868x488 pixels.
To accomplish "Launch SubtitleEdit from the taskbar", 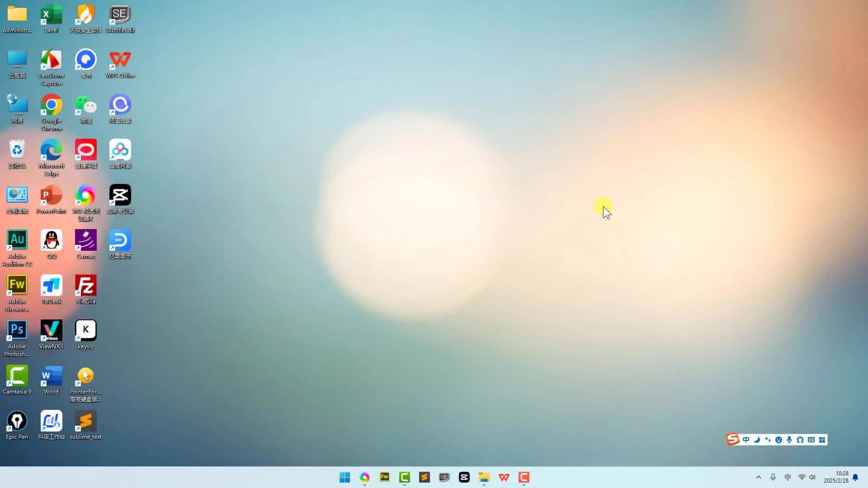I will pos(444,477).
